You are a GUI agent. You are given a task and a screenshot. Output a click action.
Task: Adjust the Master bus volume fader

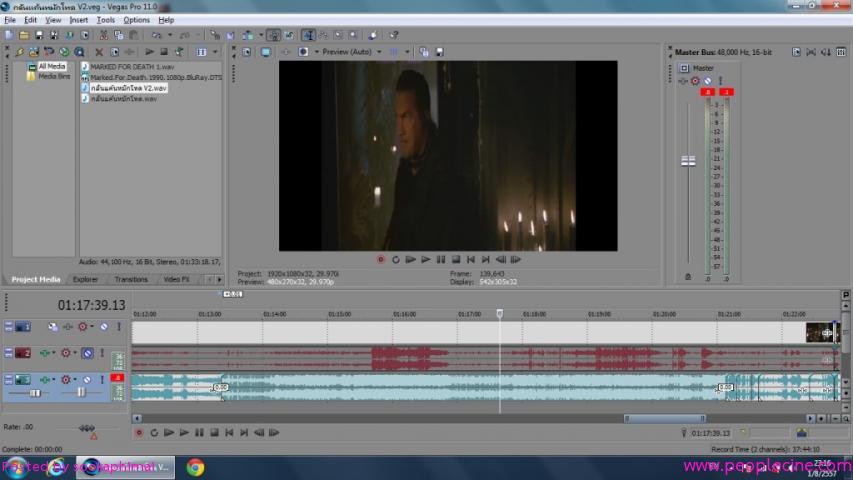point(688,161)
